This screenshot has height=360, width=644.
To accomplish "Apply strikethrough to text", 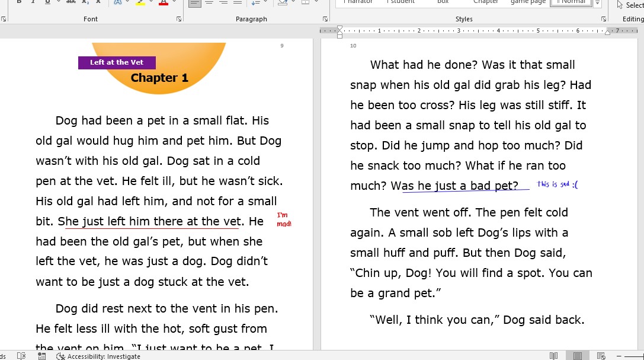I will [x=71, y=2].
